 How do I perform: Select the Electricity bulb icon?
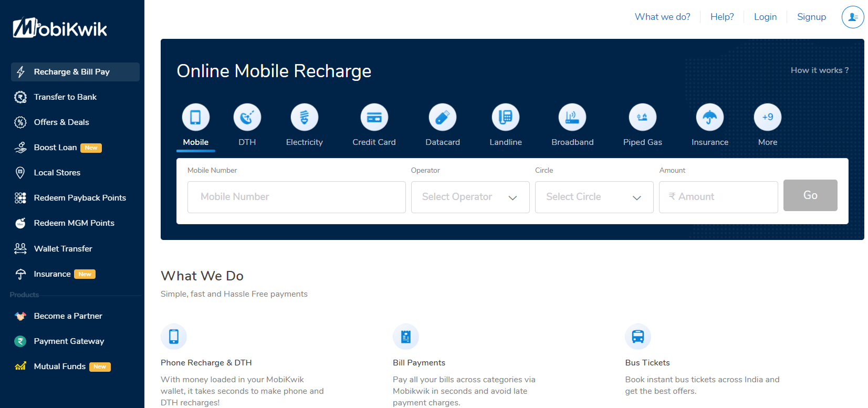click(x=305, y=117)
